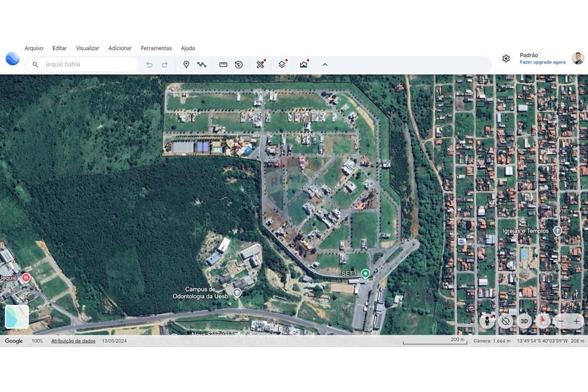Toggle the map layers icon in toolbar
Screen dimensions: 588x392
[282, 65]
